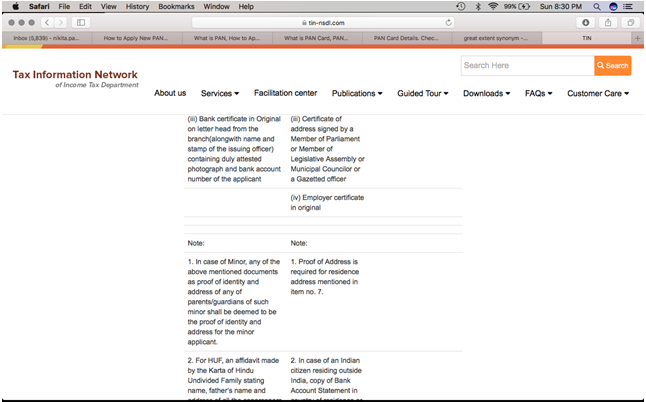Switch to great extent synonym tab

tap(496, 38)
